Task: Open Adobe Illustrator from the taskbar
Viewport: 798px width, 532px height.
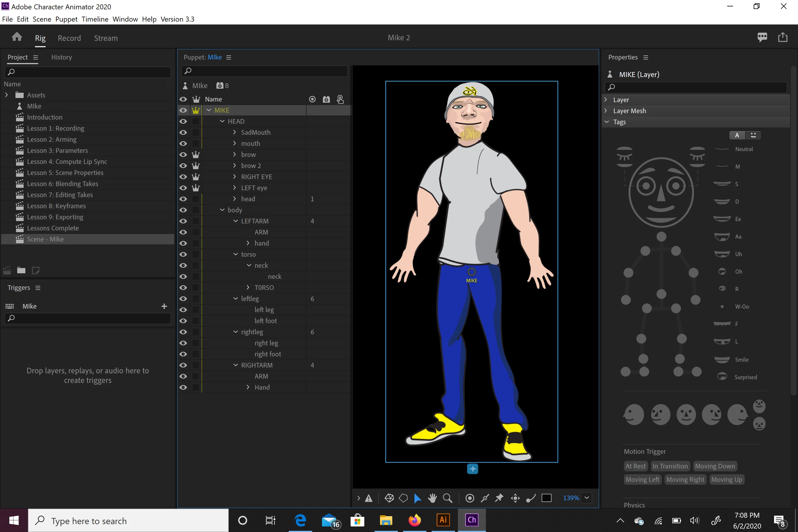Action: tap(443, 520)
